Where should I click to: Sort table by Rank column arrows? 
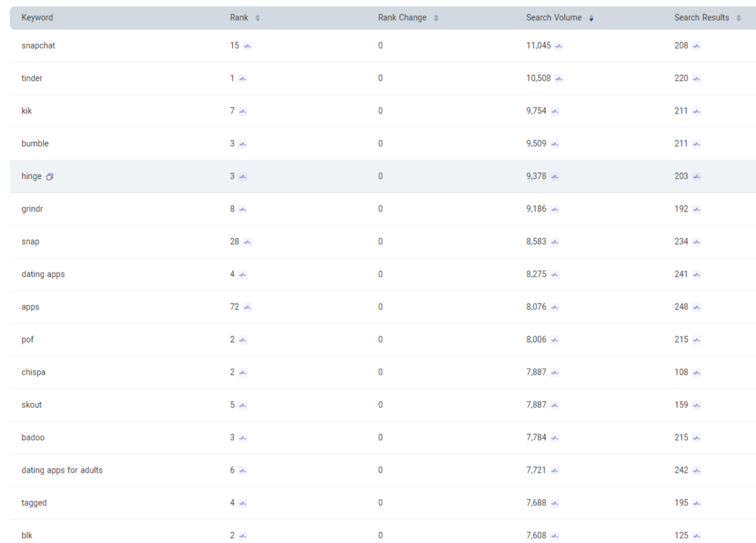coord(257,18)
